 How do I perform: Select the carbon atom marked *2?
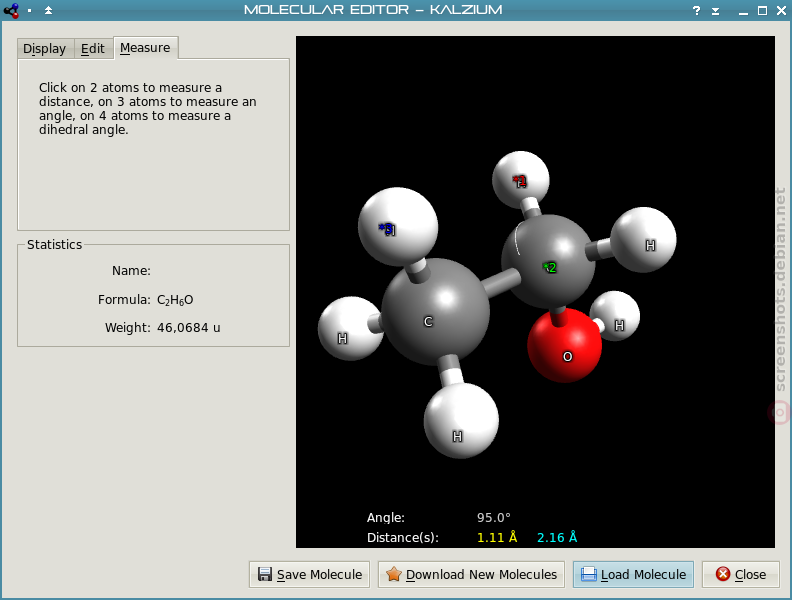click(549, 263)
